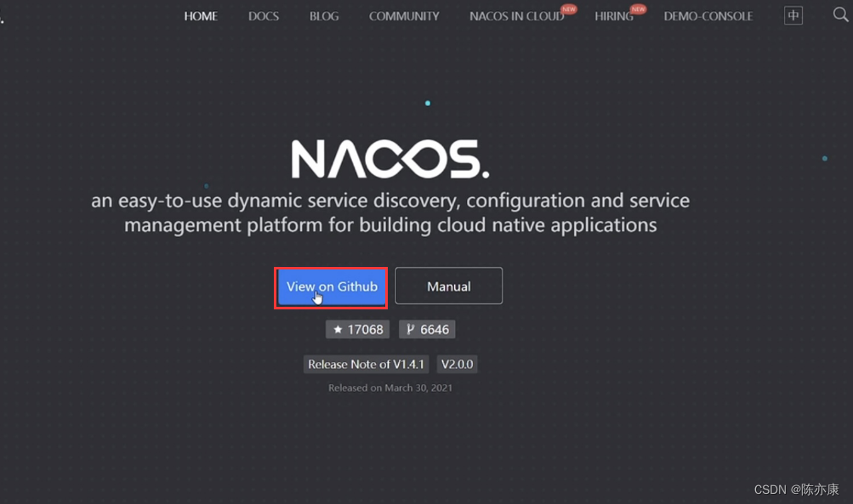Click the View on Github button
The width and height of the screenshot is (853, 504).
point(332,286)
